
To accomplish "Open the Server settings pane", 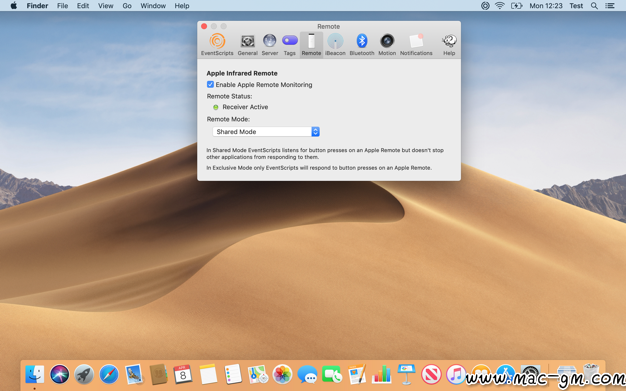I will coord(269,45).
